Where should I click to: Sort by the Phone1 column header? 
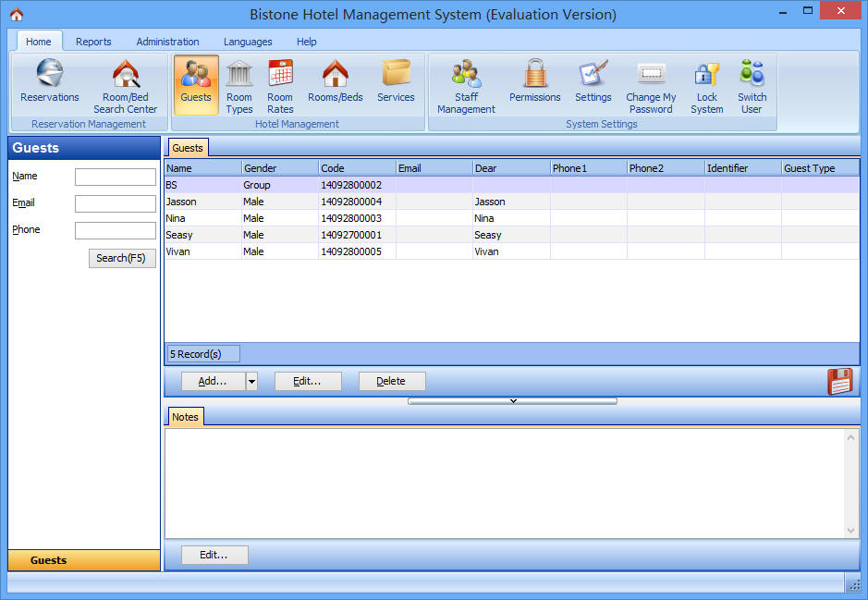(589, 168)
